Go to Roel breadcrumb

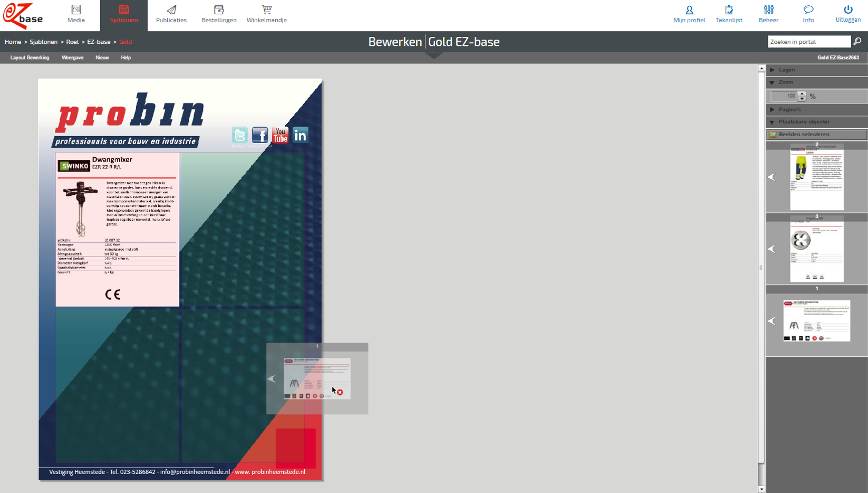click(72, 42)
